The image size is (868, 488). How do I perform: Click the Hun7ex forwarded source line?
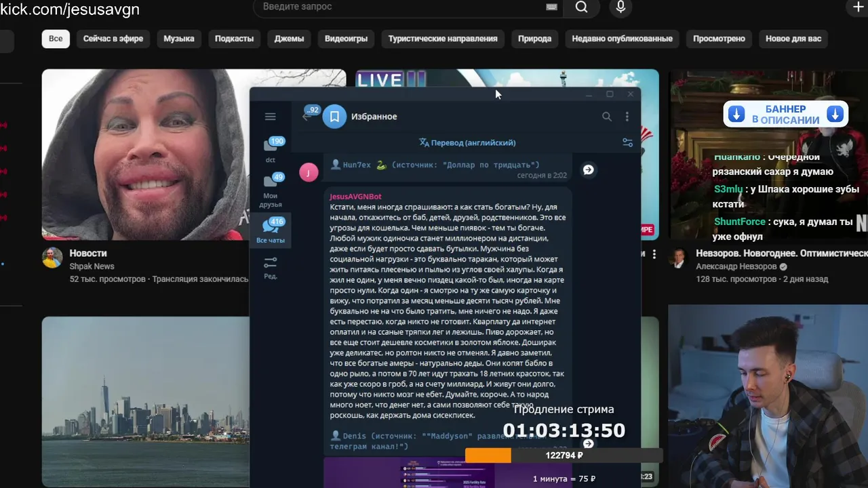pyautogui.click(x=435, y=165)
